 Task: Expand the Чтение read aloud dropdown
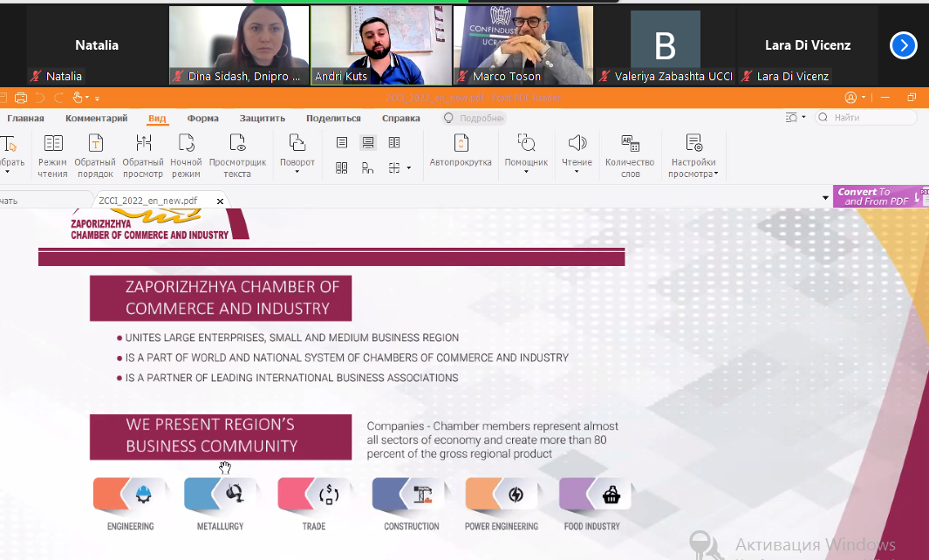click(x=577, y=154)
